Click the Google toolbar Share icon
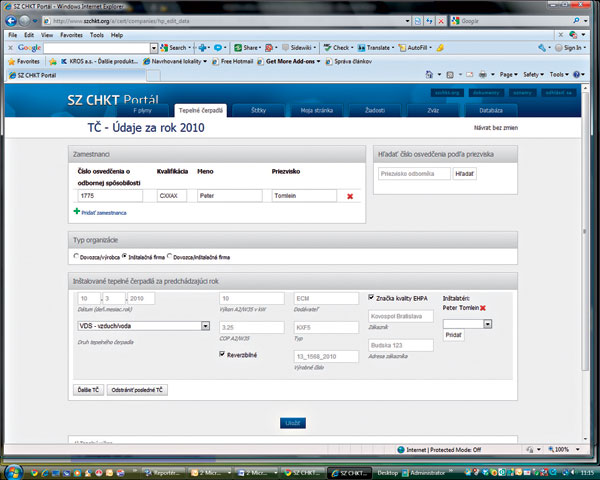The height and width of the screenshot is (480, 600). [246, 47]
